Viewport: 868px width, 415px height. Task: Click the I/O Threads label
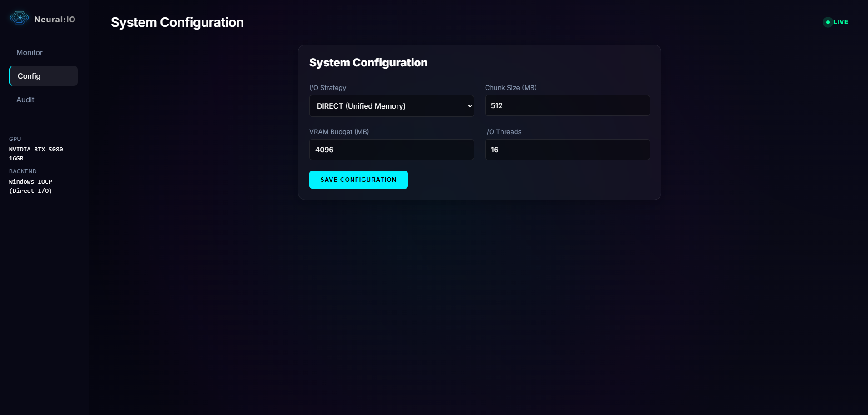(x=503, y=132)
